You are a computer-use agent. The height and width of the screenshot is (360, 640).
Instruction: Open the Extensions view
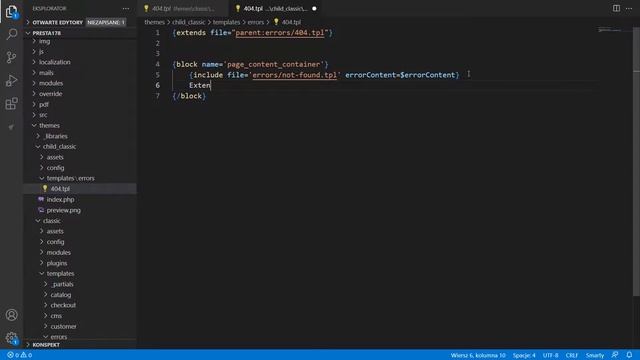pos(11,104)
